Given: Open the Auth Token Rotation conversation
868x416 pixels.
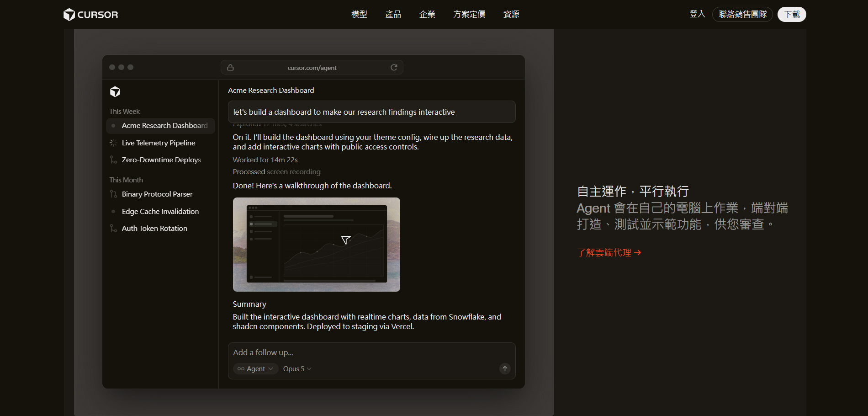Looking at the screenshot, I should (x=160, y=229).
